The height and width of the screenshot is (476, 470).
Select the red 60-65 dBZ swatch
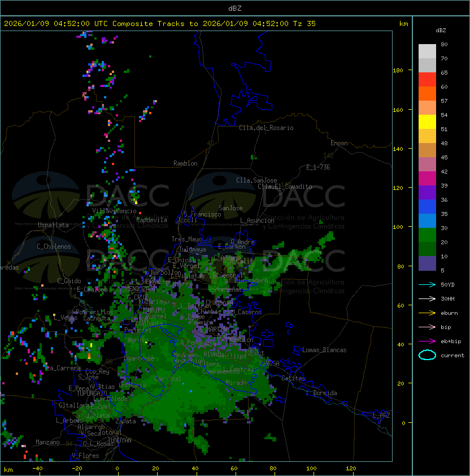427,80
